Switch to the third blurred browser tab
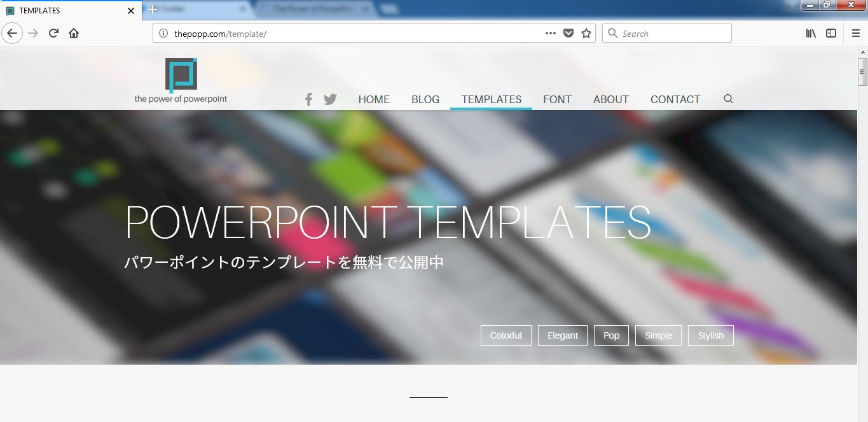 [315, 10]
